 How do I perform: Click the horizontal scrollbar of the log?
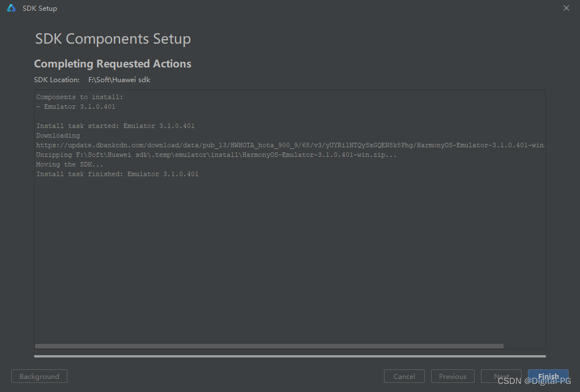(269, 346)
